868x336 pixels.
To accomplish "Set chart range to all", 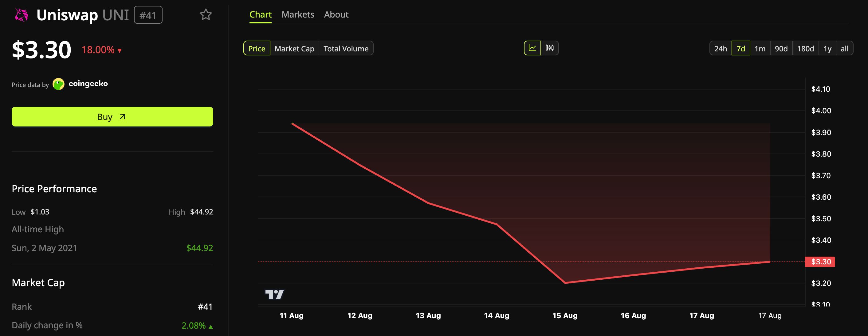I will click(844, 48).
